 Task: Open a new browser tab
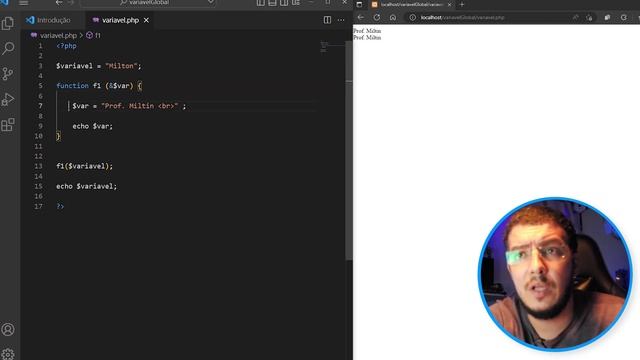coord(462,4)
